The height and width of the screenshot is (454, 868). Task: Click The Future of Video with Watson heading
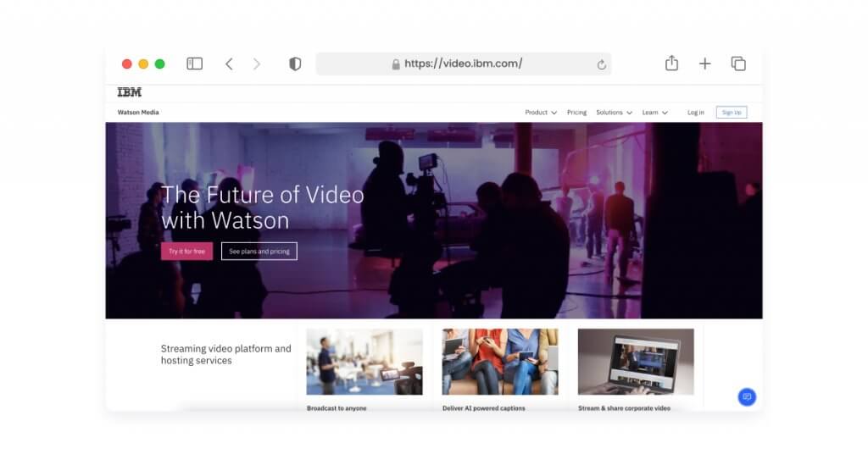[x=263, y=208]
